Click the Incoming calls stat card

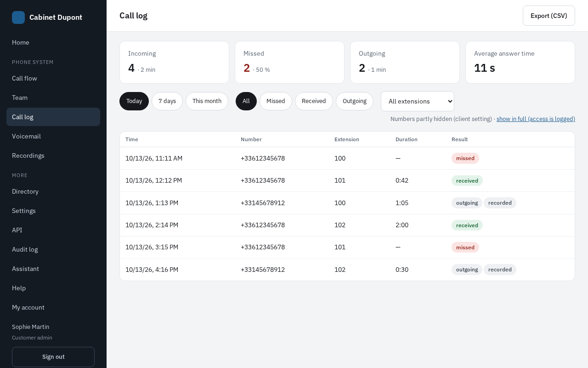coord(174,63)
